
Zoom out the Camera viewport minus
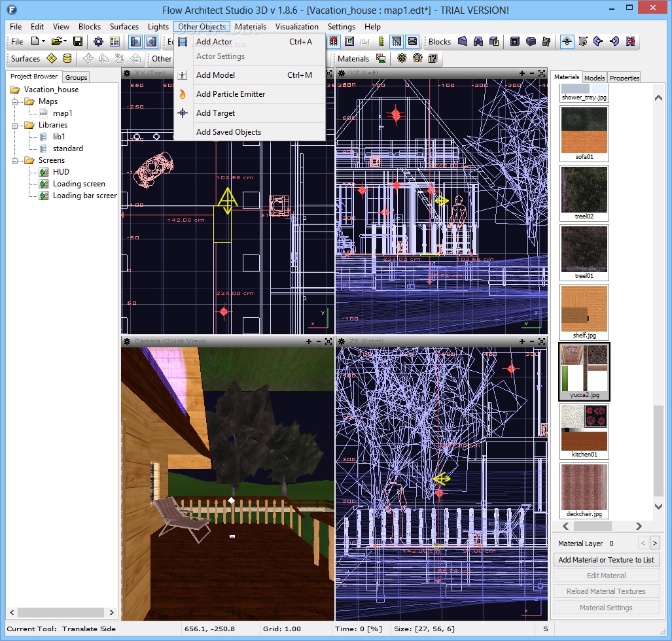click(x=319, y=341)
